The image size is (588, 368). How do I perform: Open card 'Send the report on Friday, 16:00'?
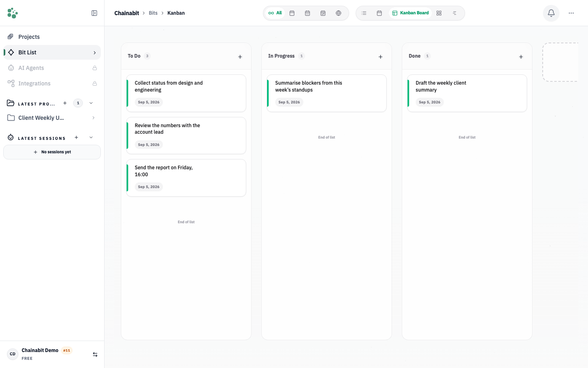click(x=186, y=178)
